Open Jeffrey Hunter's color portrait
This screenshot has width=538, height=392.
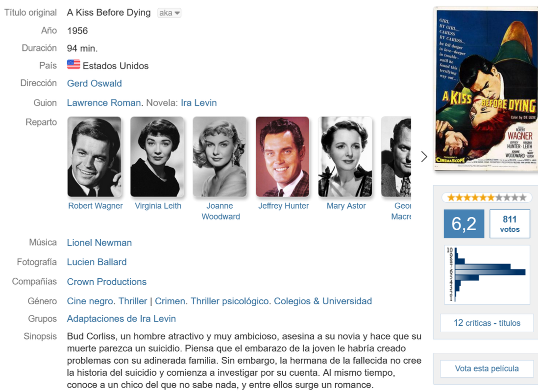pos(282,157)
